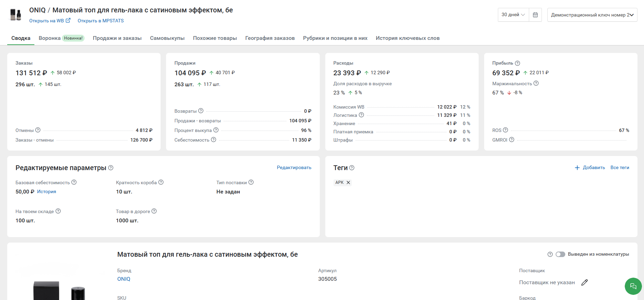Click the Заказы total 131 512 ₽
Viewport: 644px width, 300px height.
tap(31, 73)
